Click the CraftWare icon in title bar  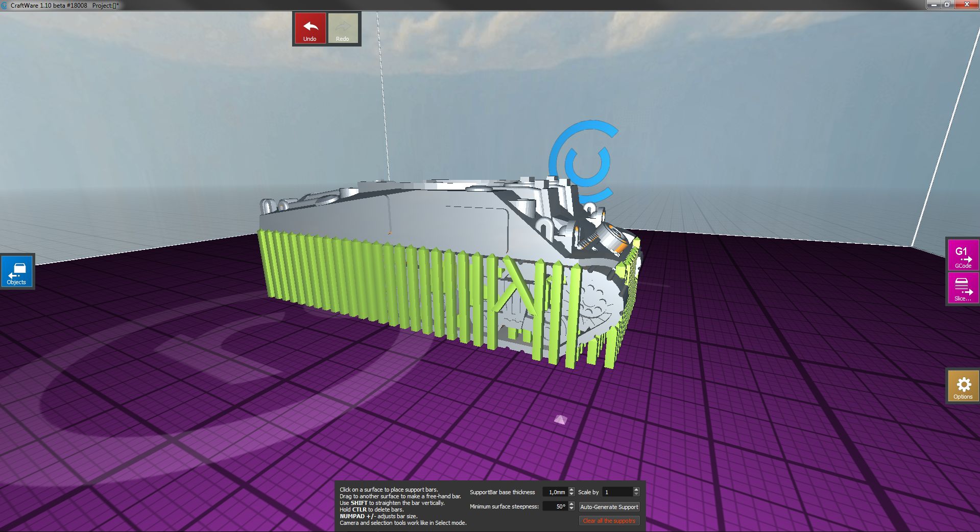pos(5,5)
